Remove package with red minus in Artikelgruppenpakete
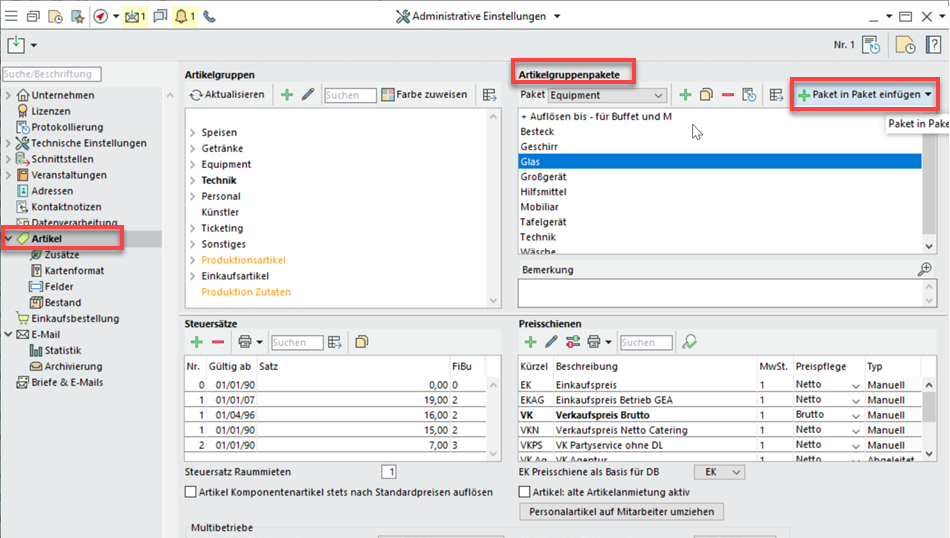950x538 pixels. (x=727, y=95)
